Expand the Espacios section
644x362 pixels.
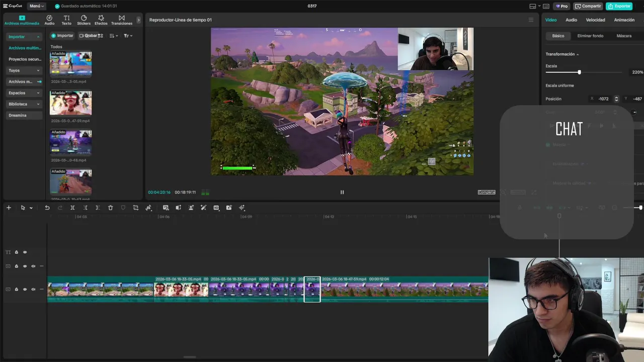[x=38, y=93]
